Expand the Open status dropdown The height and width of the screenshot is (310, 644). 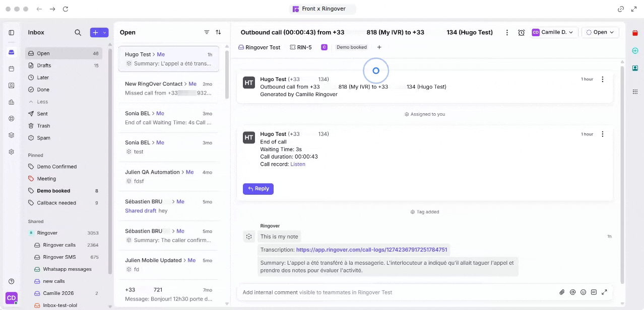coord(601,32)
